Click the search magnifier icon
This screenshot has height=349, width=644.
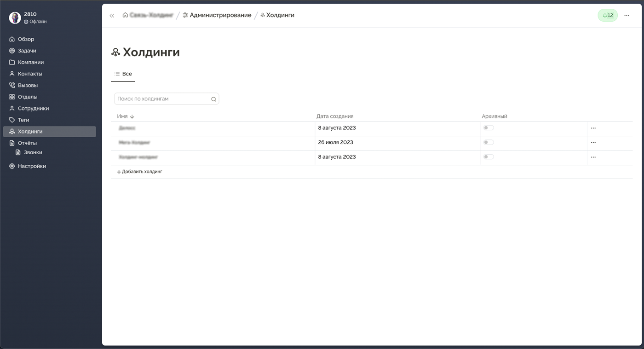(213, 99)
